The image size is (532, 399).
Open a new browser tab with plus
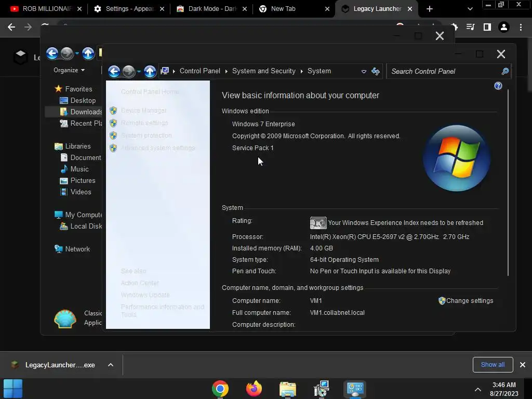(430, 9)
